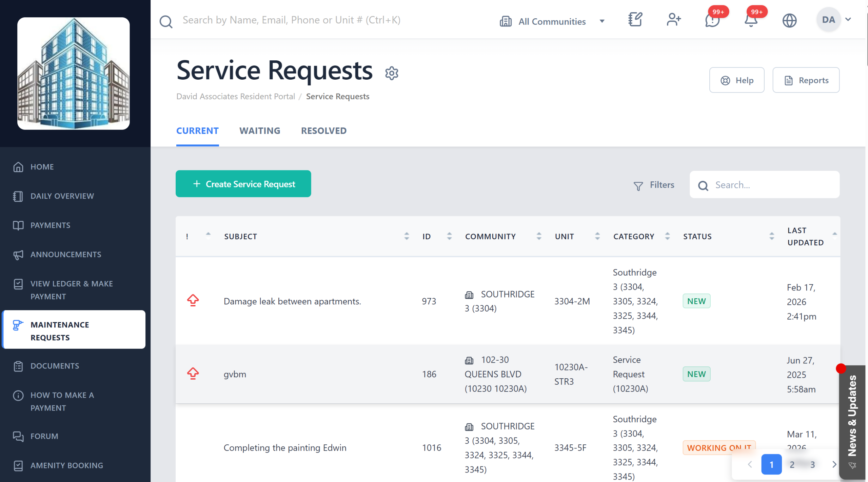This screenshot has width=868, height=482.
Task: Switch to the Resolved tab
Action: (x=323, y=131)
